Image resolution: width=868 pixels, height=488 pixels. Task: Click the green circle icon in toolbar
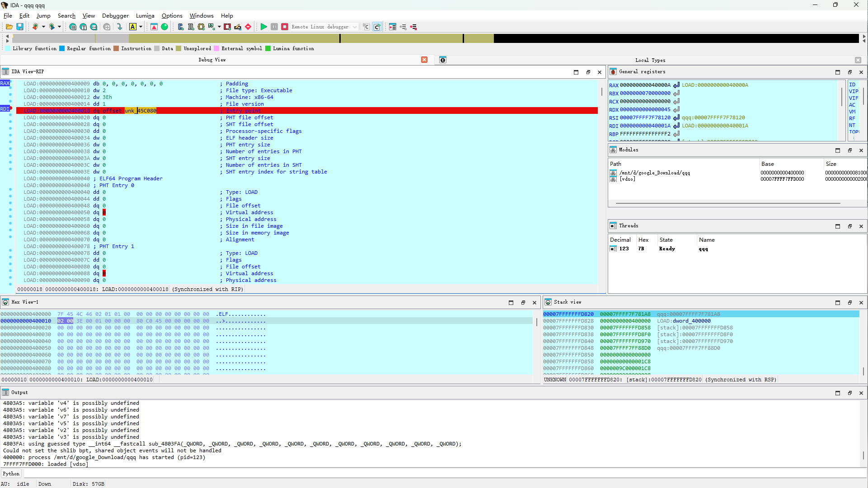tap(164, 27)
